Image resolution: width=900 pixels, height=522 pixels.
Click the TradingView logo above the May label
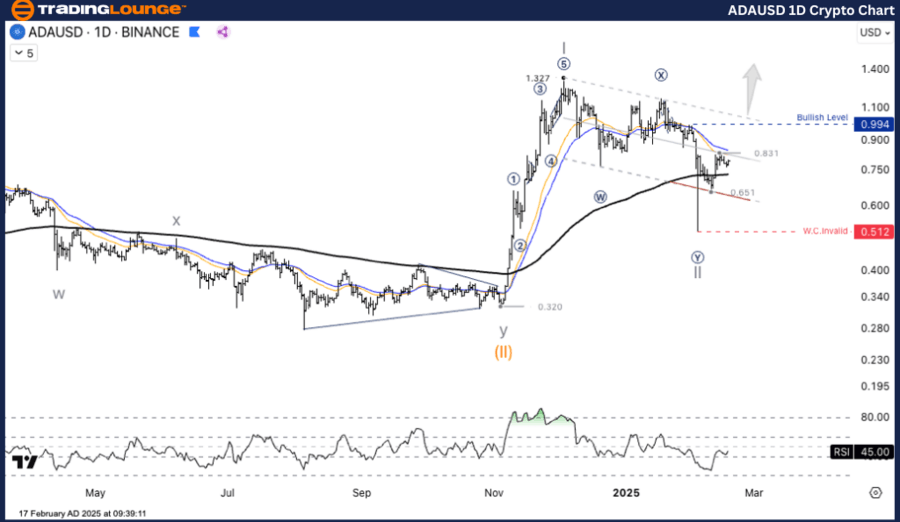click(25, 462)
